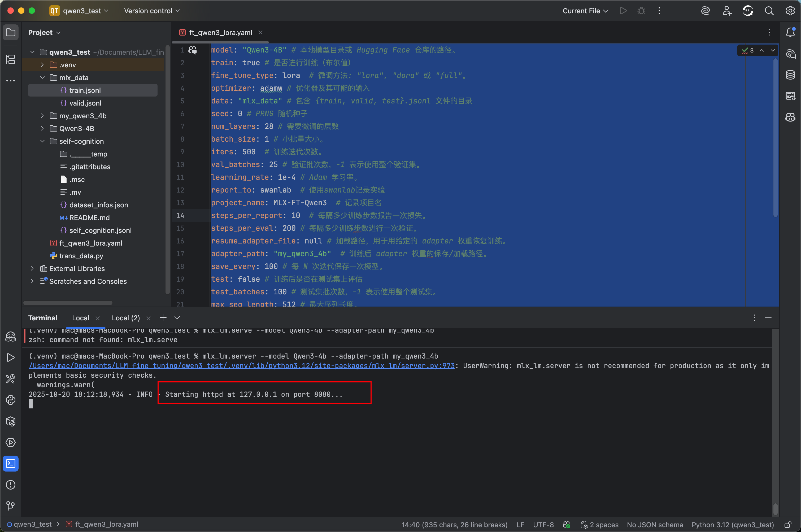
Task: Open the Notifications bell icon
Action: (x=790, y=33)
